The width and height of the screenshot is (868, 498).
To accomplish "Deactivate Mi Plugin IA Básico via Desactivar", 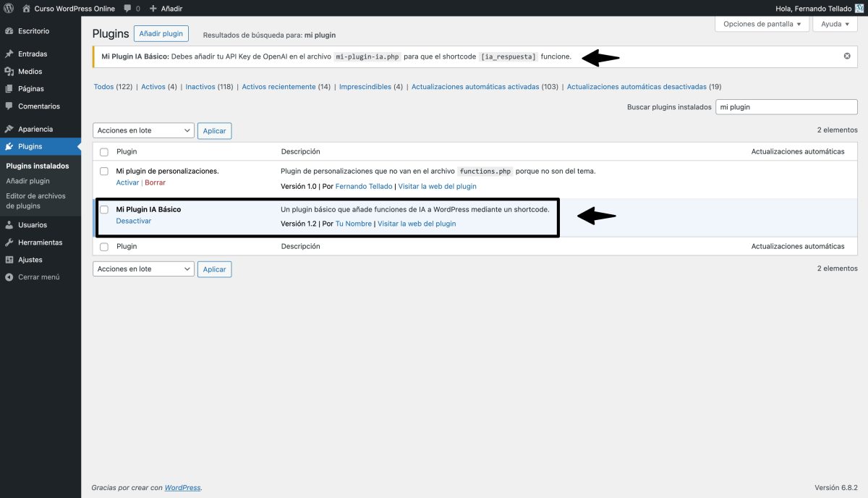I will pyautogui.click(x=133, y=221).
